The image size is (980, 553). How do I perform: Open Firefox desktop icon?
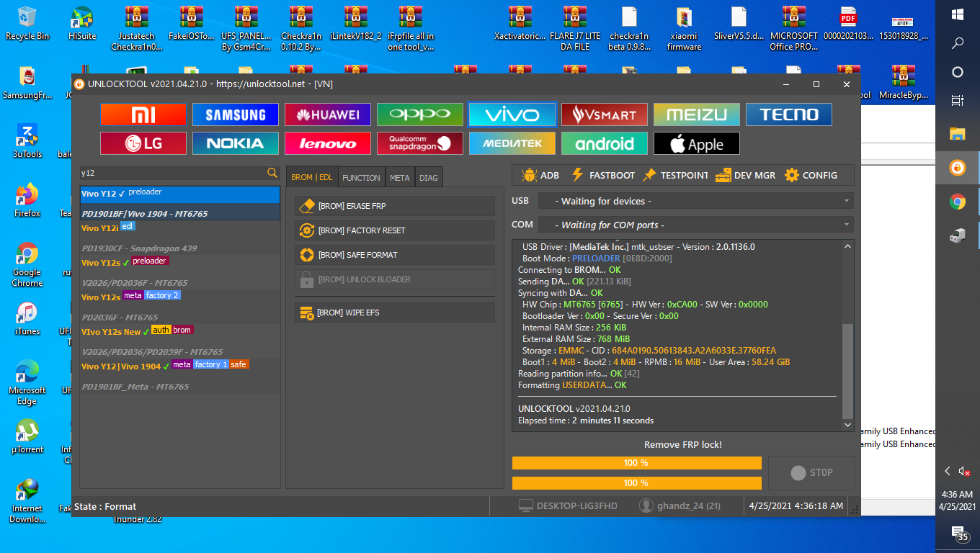tap(27, 200)
